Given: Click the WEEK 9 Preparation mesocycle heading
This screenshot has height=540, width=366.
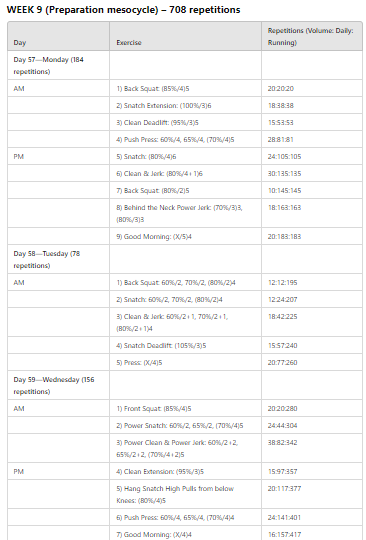Looking at the screenshot, I should coord(123,10).
